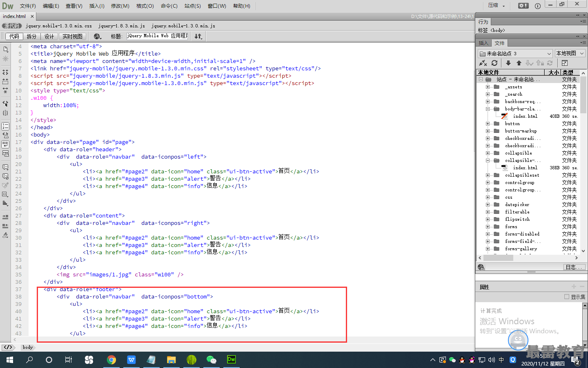Expand the datepicker folder
Viewport: 588px width, 368px height.
pyautogui.click(x=488, y=204)
